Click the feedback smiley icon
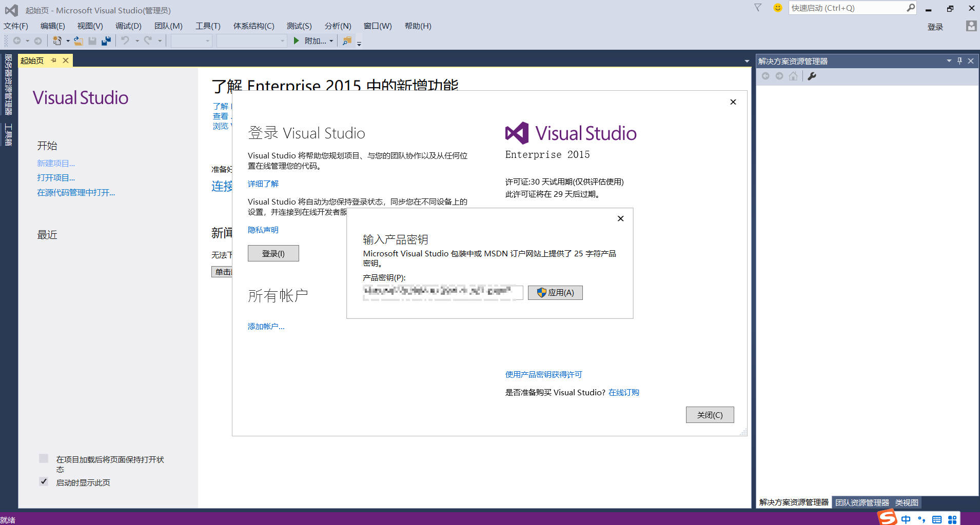This screenshot has height=525, width=980. (778, 8)
